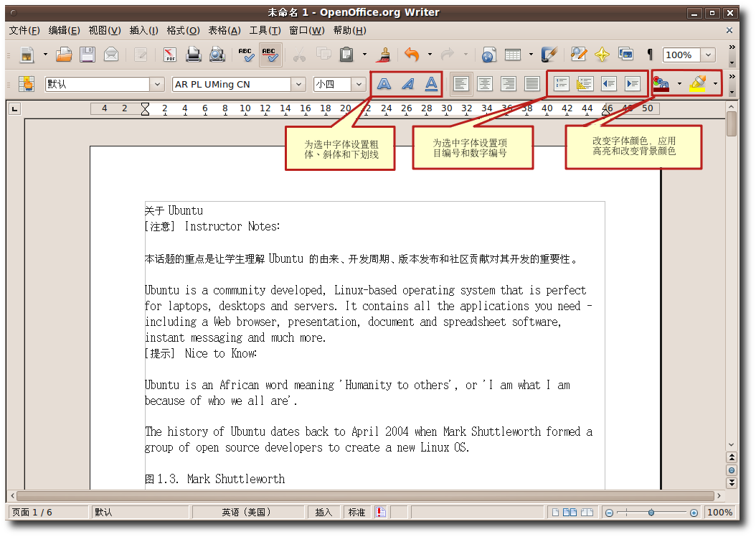This screenshot has width=756, height=537.
Task: Click 插入 insert mode in status bar
Action: (x=323, y=513)
